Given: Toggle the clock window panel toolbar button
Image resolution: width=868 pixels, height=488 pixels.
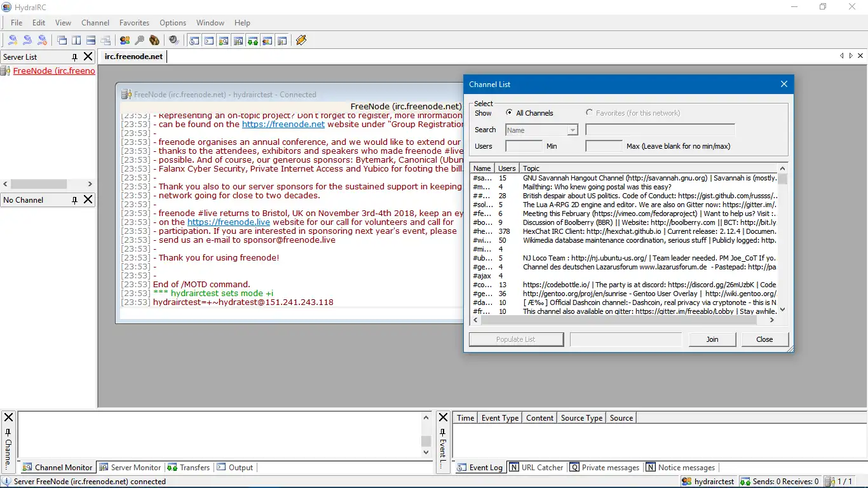Looking at the screenshot, I should [194, 40].
